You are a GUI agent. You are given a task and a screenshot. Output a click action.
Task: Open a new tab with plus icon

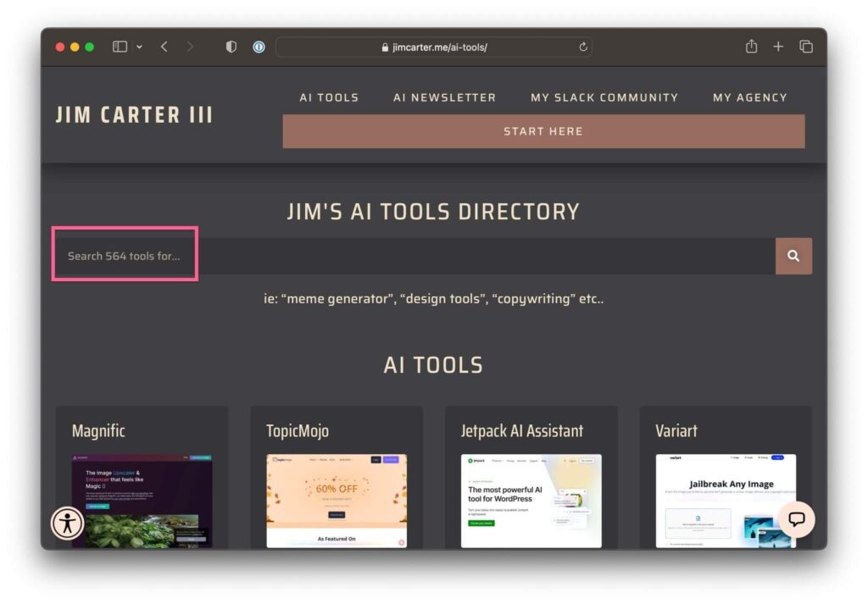[778, 47]
